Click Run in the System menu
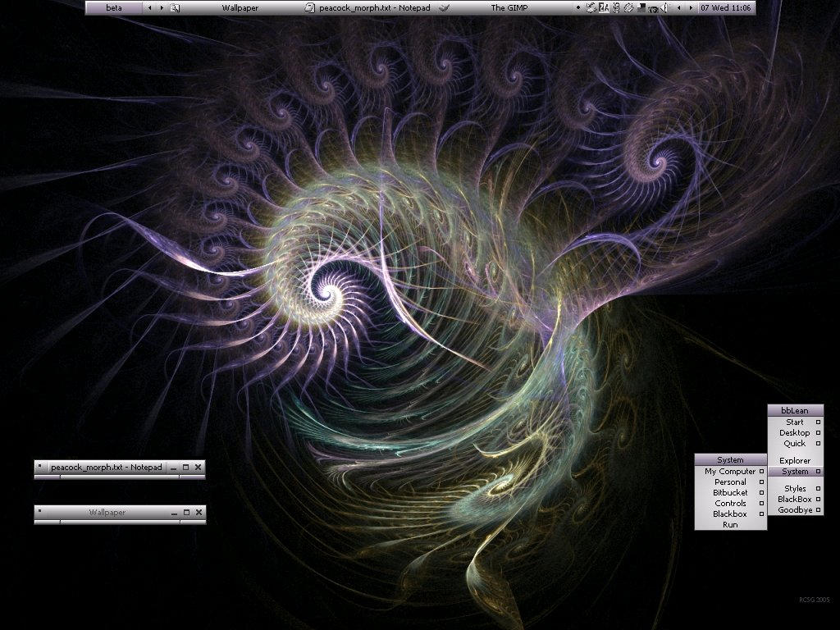 [730, 524]
